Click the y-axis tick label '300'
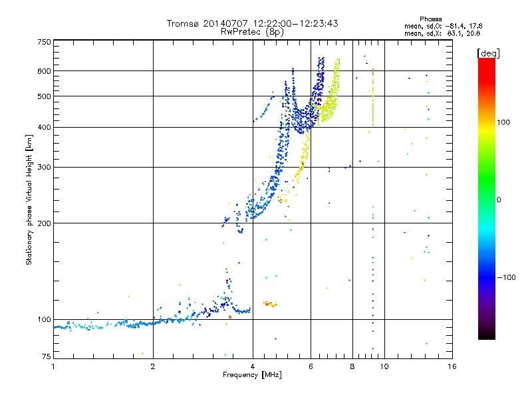 coord(44,168)
